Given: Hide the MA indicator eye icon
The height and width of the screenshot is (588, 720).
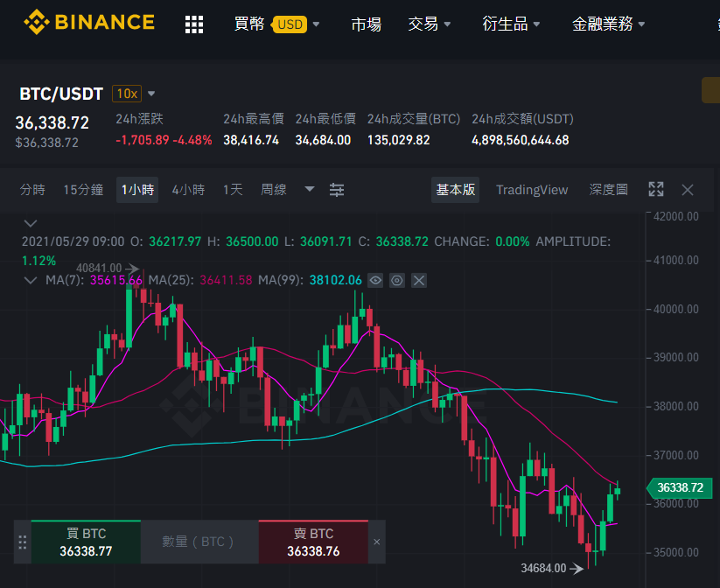Looking at the screenshot, I should pyautogui.click(x=375, y=280).
